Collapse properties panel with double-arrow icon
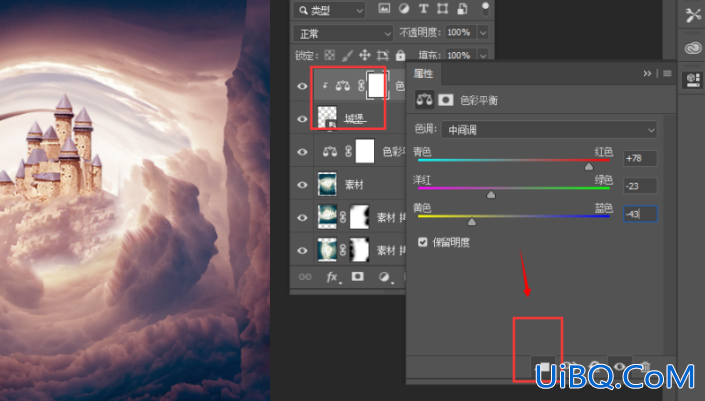This screenshot has height=401, width=705. [647, 74]
